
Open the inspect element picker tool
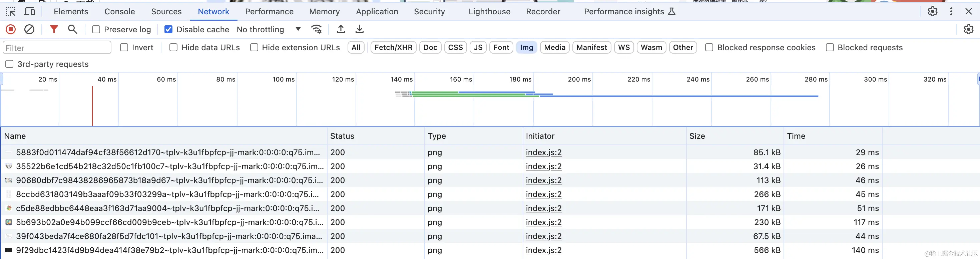click(x=11, y=11)
